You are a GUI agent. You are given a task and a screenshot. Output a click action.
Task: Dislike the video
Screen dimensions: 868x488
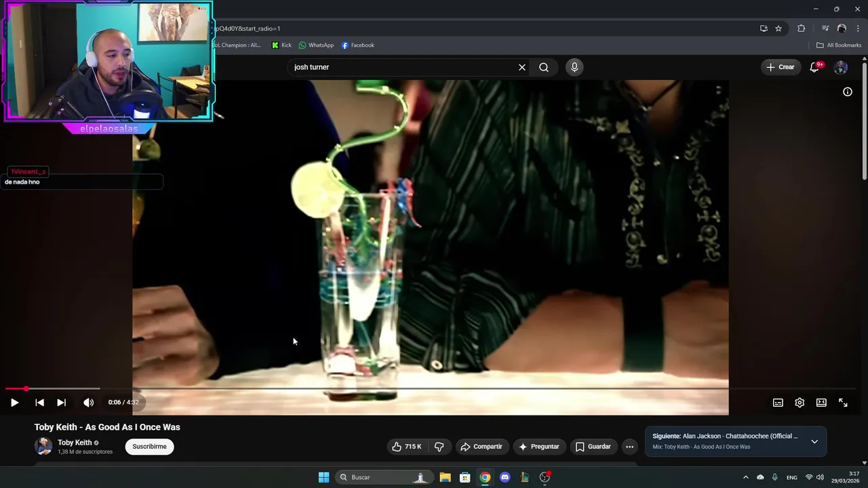click(x=439, y=447)
